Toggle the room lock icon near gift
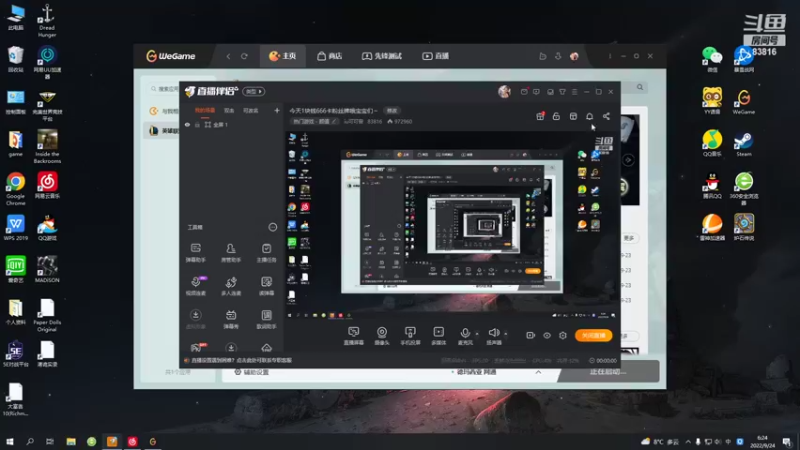 [556, 116]
